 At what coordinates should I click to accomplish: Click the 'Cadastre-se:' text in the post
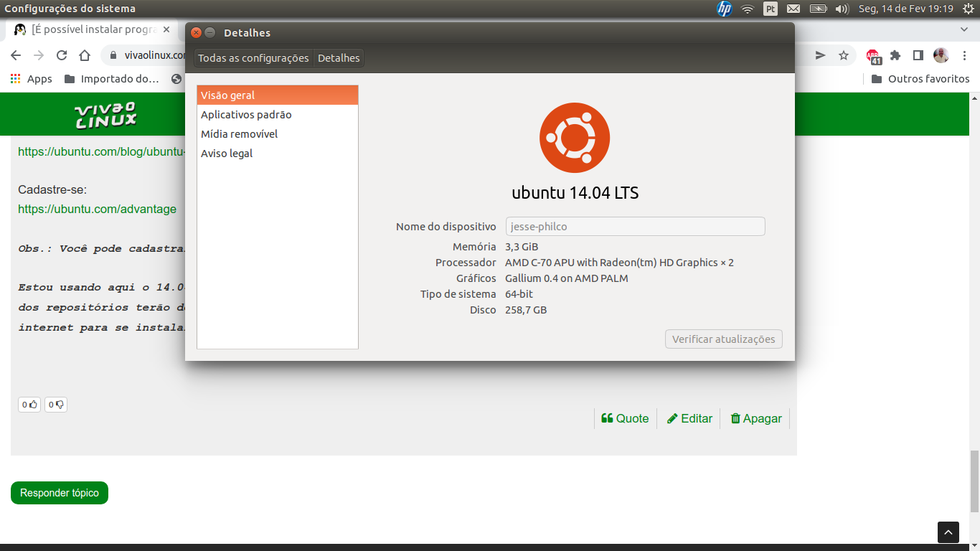tap(52, 190)
